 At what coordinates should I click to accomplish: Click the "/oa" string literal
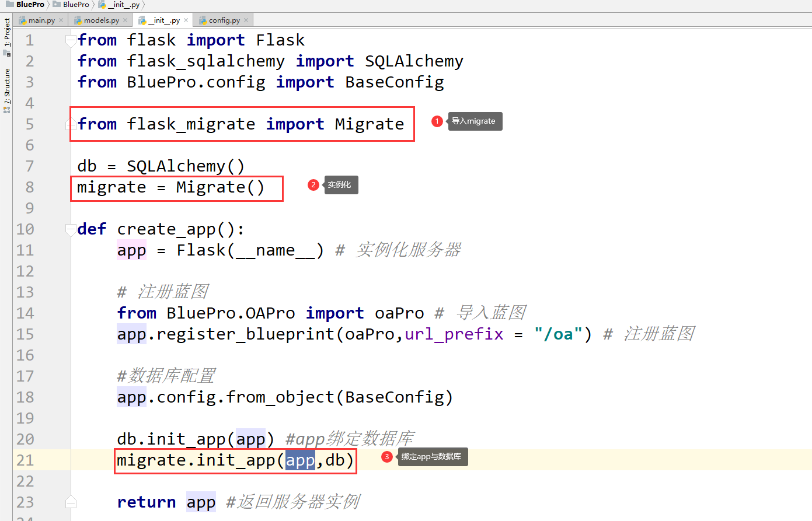coord(558,334)
